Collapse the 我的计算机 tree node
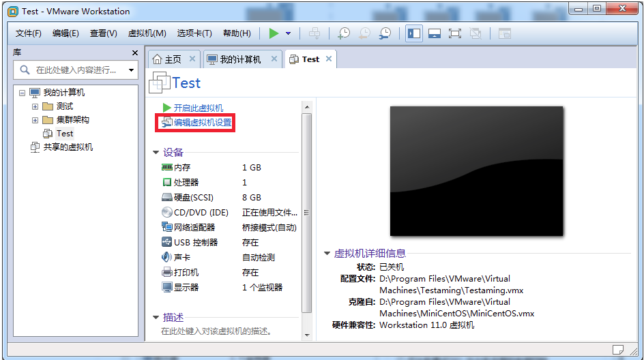The image size is (644, 360). 23,93
